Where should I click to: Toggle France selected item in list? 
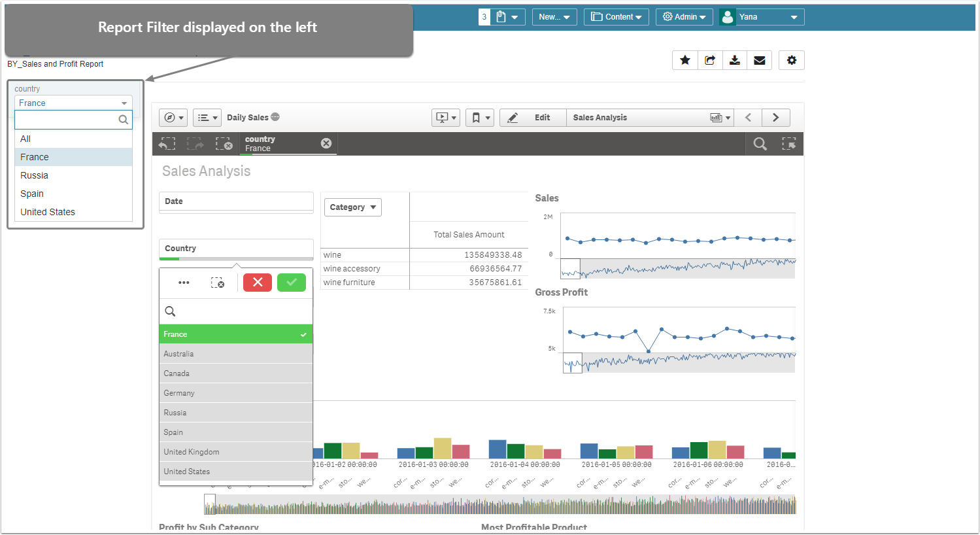[x=235, y=334]
